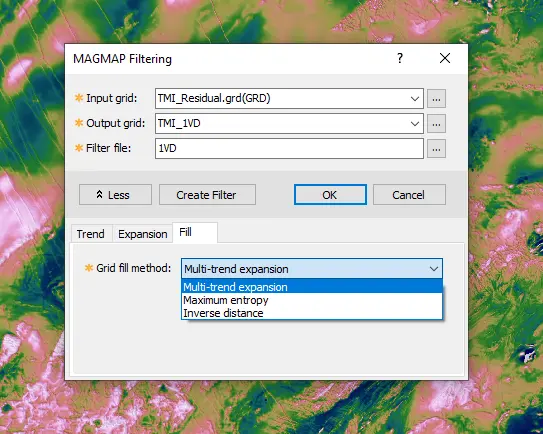
Task: Expand the Output grid dropdown arrow
Action: (x=415, y=124)
